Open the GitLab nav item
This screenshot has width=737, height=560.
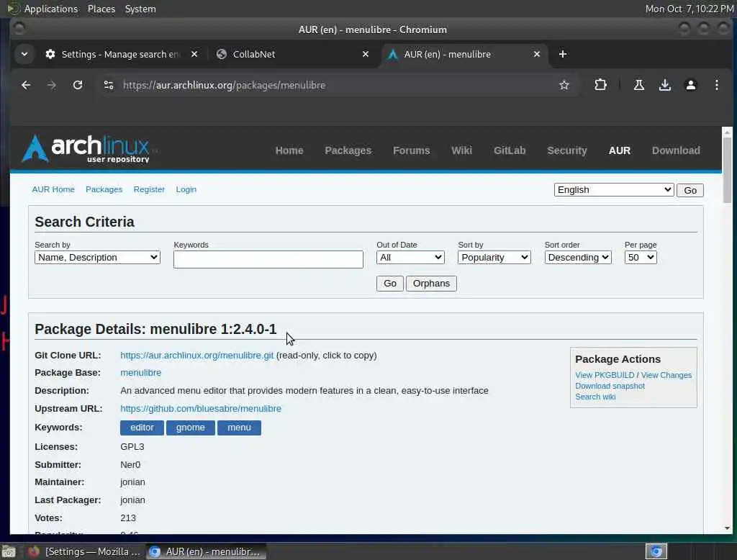510,150
